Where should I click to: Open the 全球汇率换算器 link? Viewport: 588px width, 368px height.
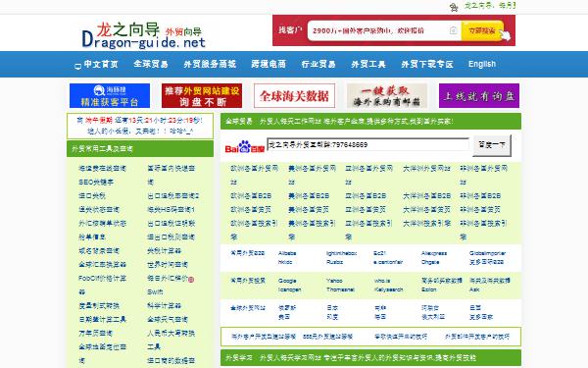[102, 264]
